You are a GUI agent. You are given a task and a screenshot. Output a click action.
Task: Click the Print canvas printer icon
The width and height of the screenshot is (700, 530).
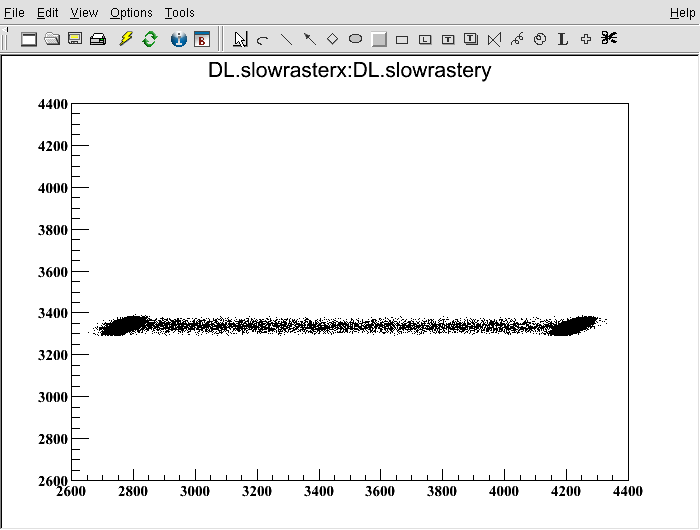point(98,39)
